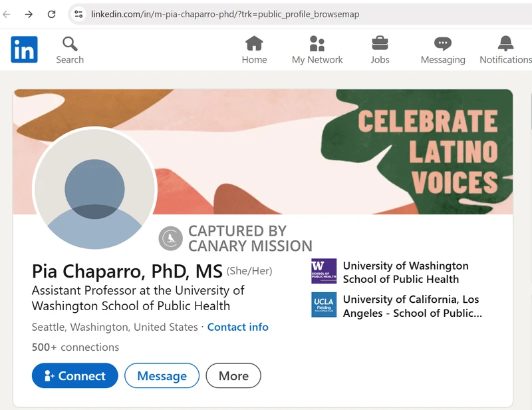Open the Messaging icon
This screenshot has width=532, height=410.
[x=443, y=44]
